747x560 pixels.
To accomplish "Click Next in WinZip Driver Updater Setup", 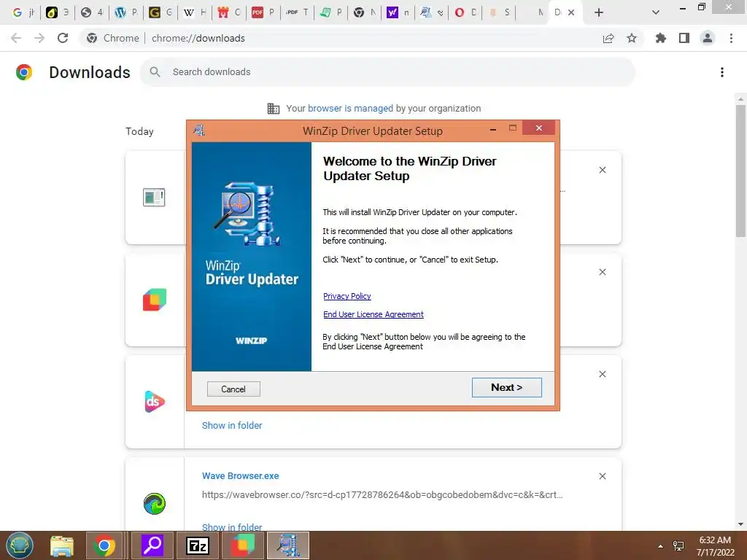I will 506,388.
